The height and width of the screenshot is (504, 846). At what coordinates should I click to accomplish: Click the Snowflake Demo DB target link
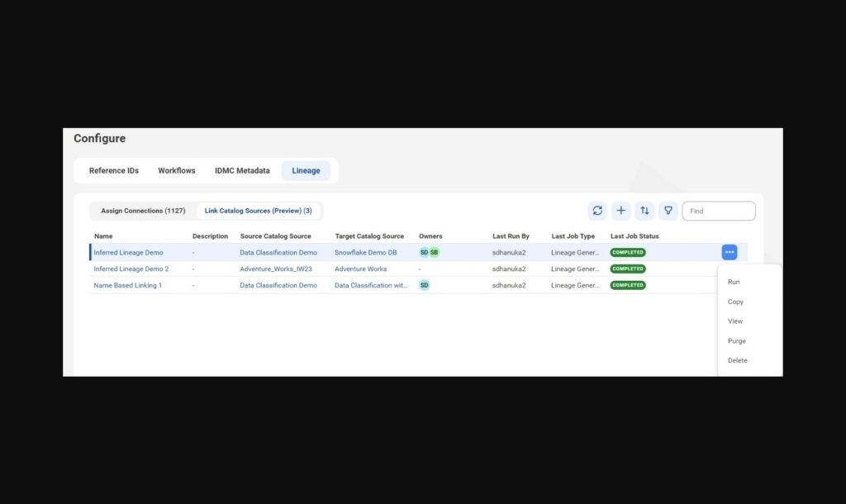(x=365, y=253)
